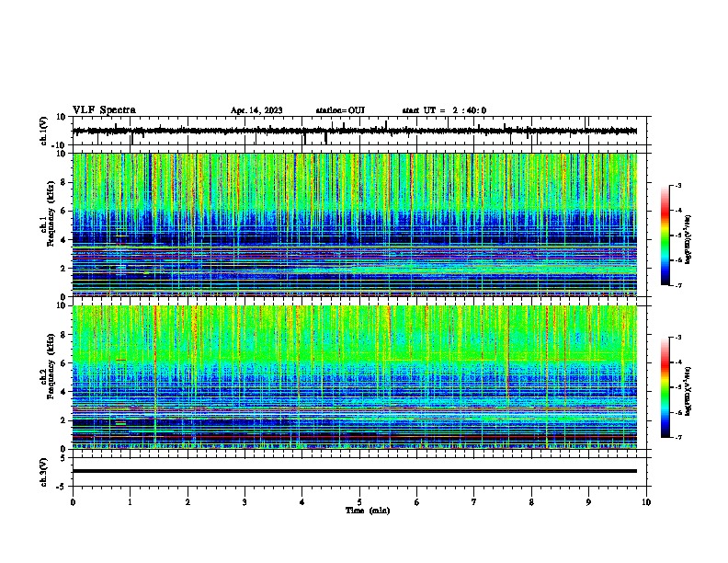Click time-axis tick label "0"
728x563 pixels.
73,502
